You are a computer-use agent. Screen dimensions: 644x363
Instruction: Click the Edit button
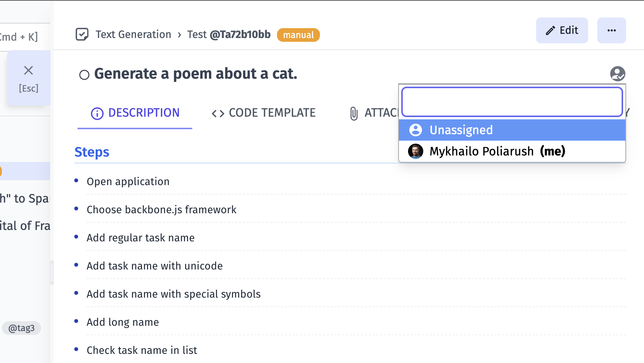point(562,30)
